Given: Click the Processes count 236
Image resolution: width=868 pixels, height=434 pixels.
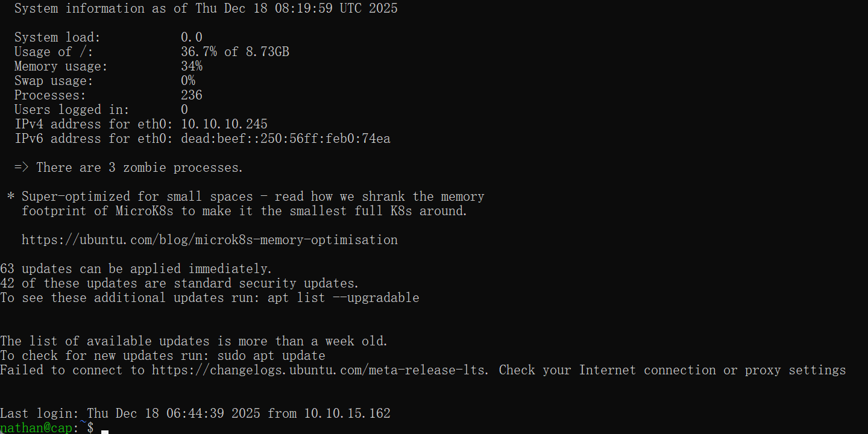Looking at the screenshot, I should point(191,95).
